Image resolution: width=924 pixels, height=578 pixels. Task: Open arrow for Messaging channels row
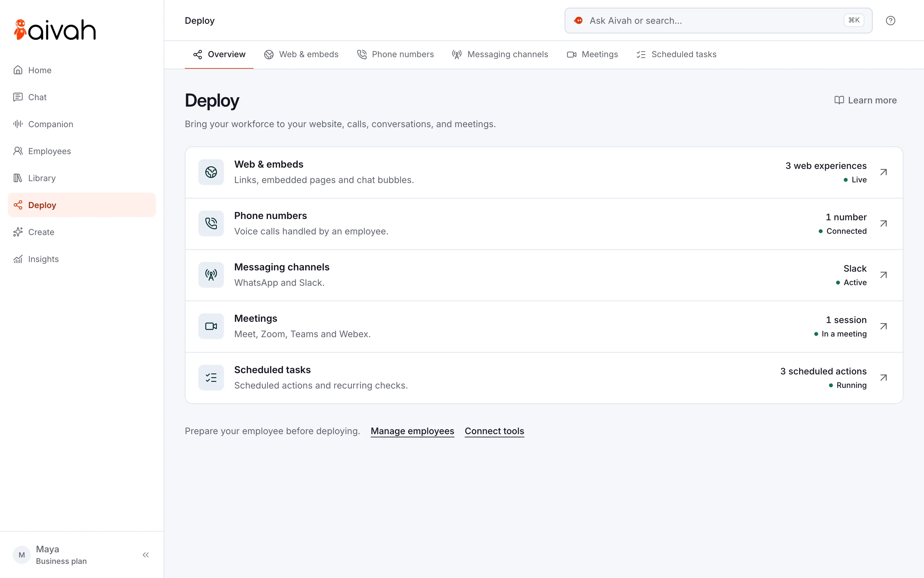tap(884, 275)
